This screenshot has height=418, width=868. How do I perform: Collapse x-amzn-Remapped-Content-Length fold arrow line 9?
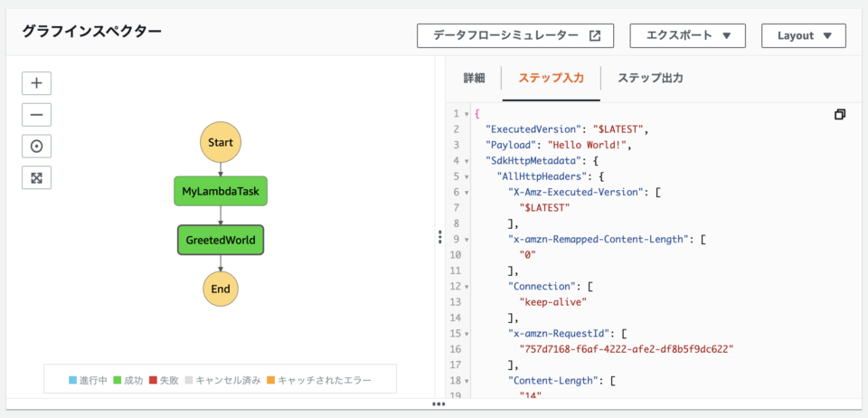467,240
